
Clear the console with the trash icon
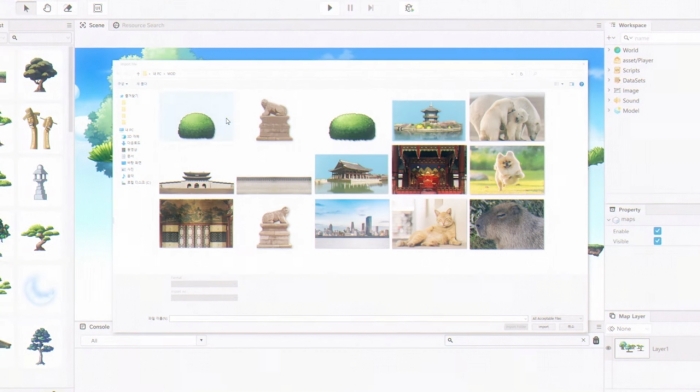(596, 340)
